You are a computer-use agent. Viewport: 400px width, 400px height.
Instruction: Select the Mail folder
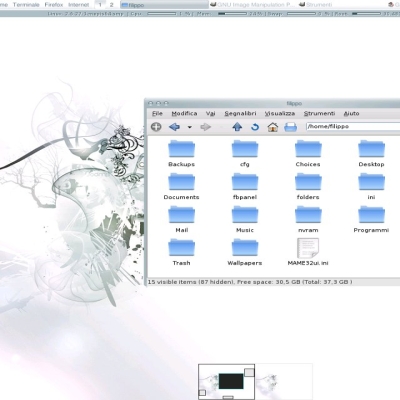[181, 220]
